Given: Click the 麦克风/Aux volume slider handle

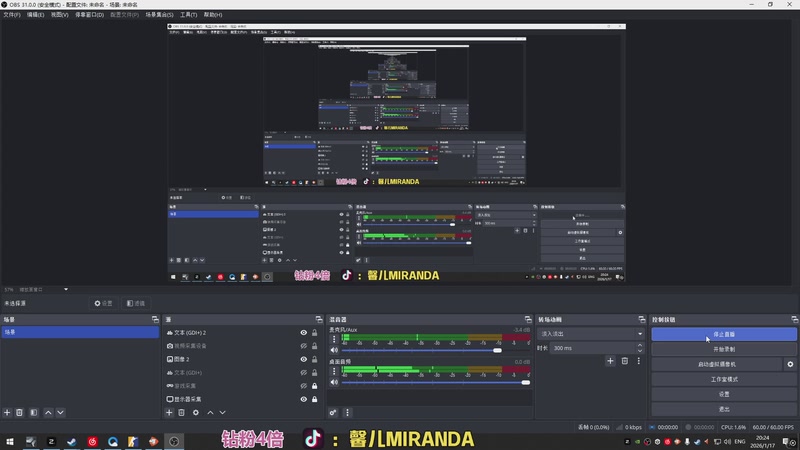Looking at the screenshot, I should 497,351.
